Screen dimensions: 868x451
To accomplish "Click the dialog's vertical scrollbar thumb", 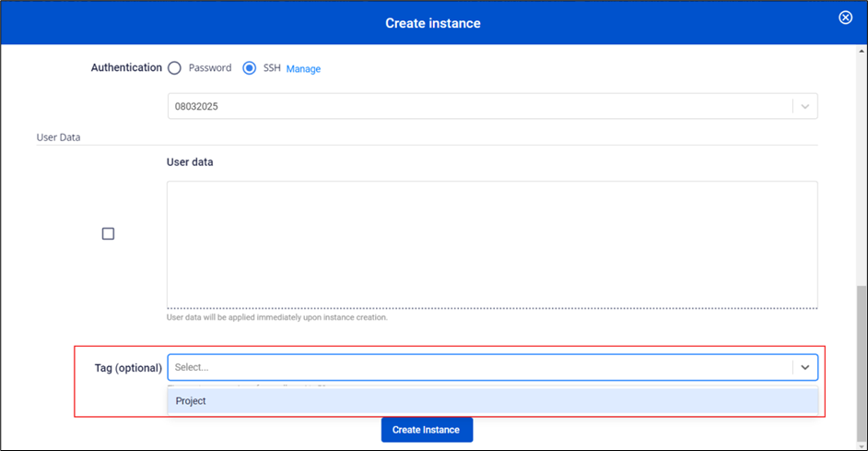I will click(862, 364).
